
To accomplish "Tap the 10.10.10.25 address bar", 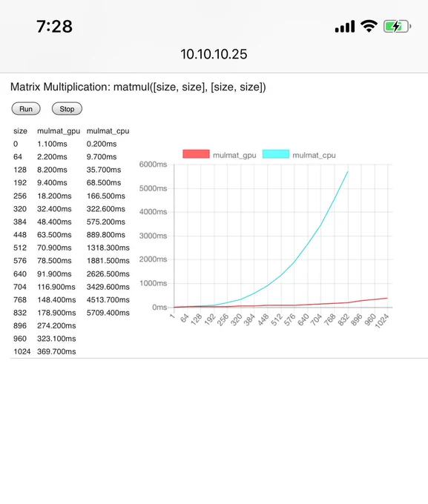I will click(x=214, y=54).
